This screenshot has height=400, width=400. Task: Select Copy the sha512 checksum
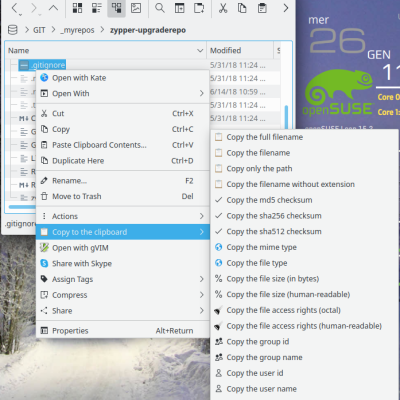[304, 231]
